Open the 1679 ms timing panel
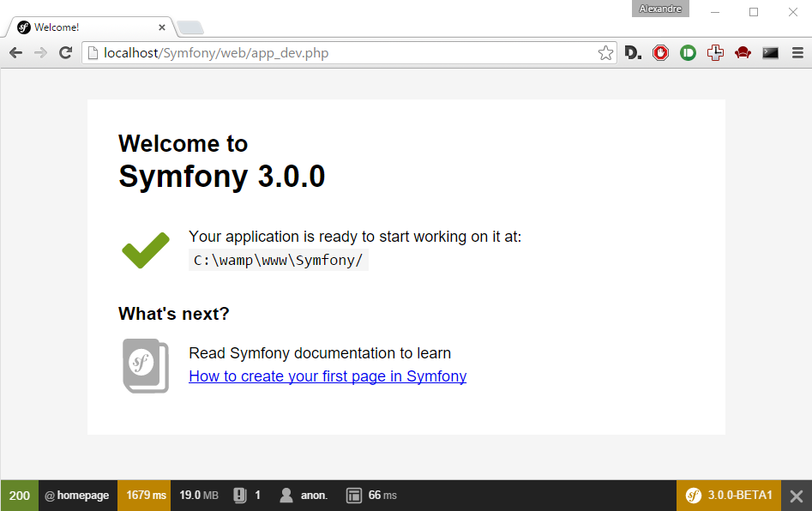Viewport: 812px width, 511px height. pyautogui.click(x=145, y=496)
